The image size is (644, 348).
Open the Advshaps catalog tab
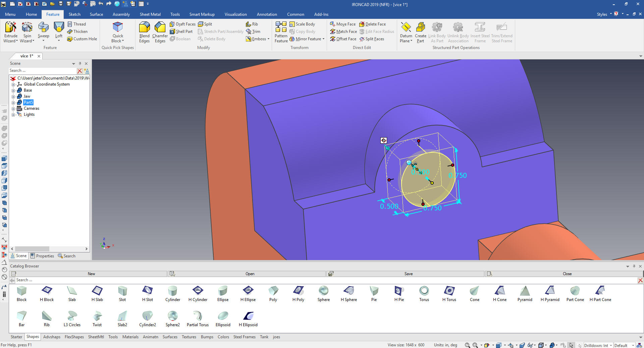click(x=52, y=337)
